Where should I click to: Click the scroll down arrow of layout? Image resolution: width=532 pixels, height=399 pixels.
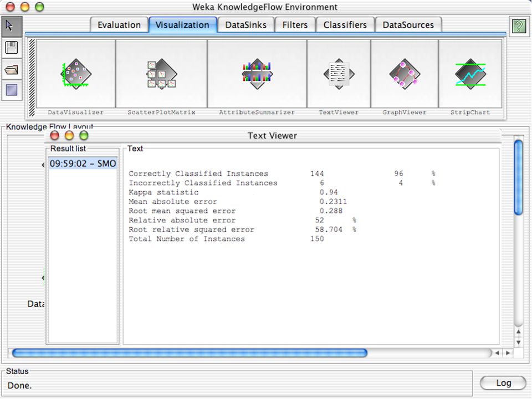[519, 342]
